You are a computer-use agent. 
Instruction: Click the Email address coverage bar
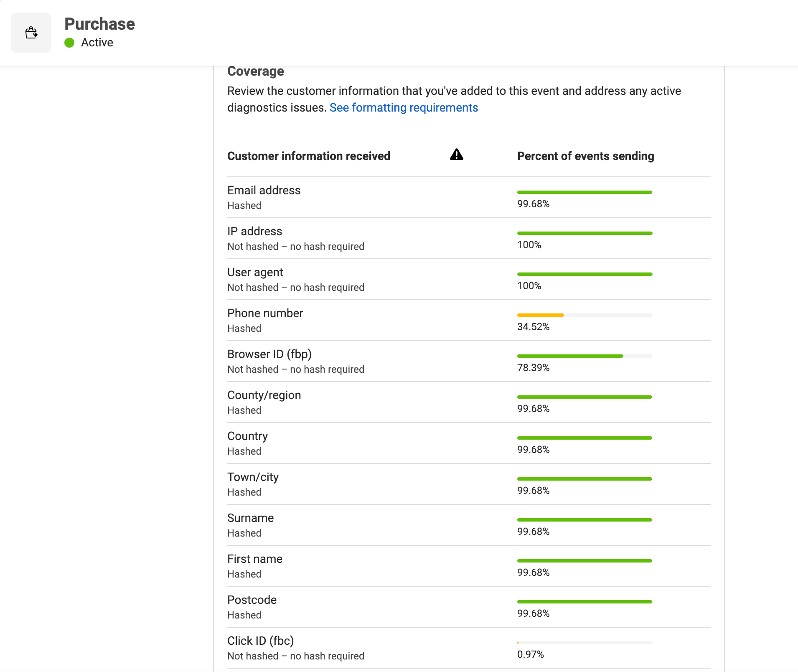(x=584, y=192)
